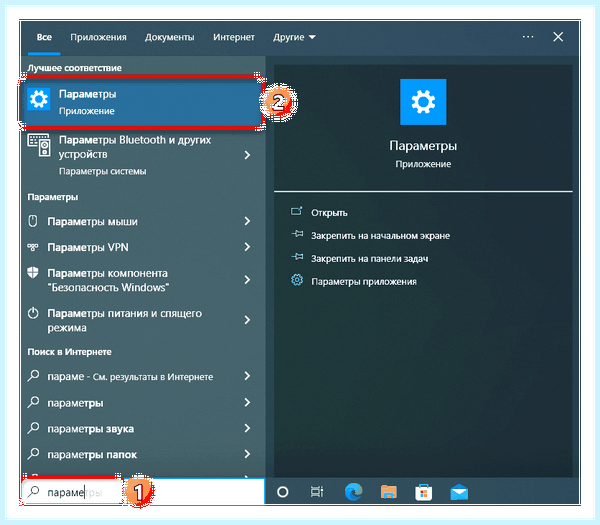Click the pin icon for панели задач

(297, 257)
